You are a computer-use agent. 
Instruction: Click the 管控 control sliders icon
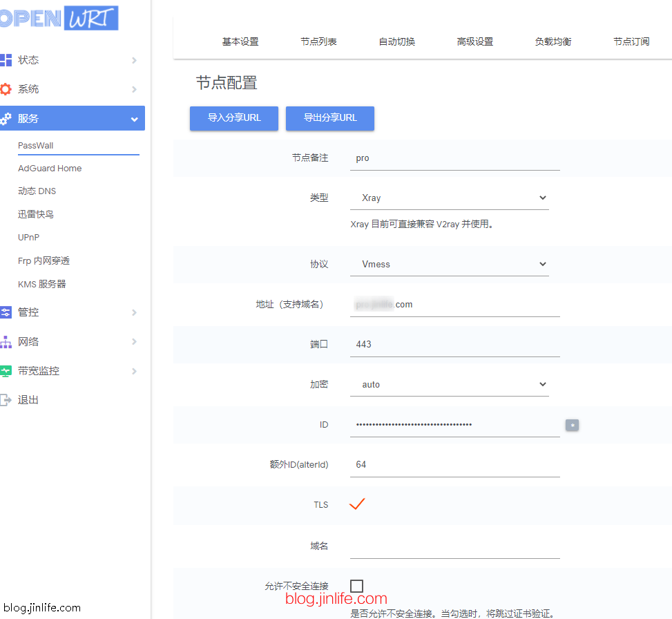coord(6,312)
